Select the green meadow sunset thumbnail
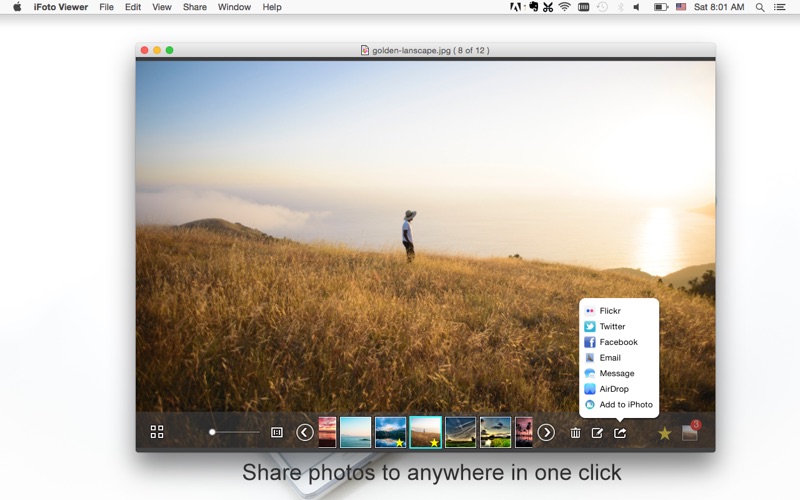800x500 pixels. (495, 432)
